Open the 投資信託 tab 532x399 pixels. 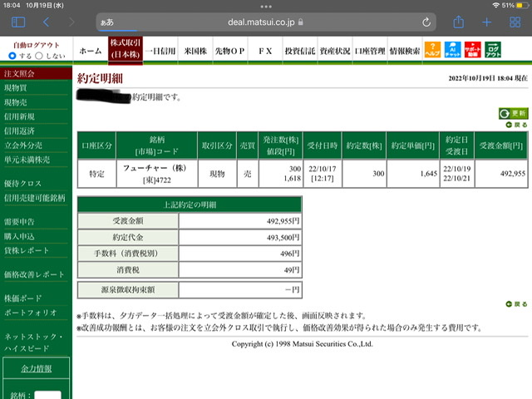(300, 51)
